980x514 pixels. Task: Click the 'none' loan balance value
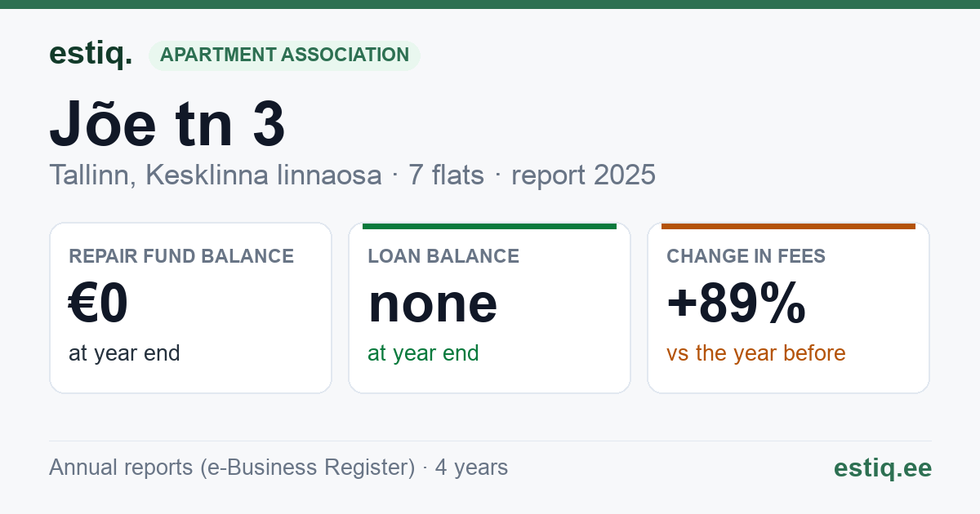point(433,304)
